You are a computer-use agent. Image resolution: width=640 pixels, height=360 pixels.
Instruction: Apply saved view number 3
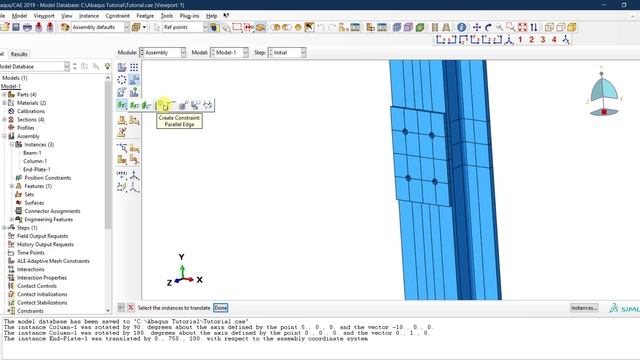tap(543, 40)
